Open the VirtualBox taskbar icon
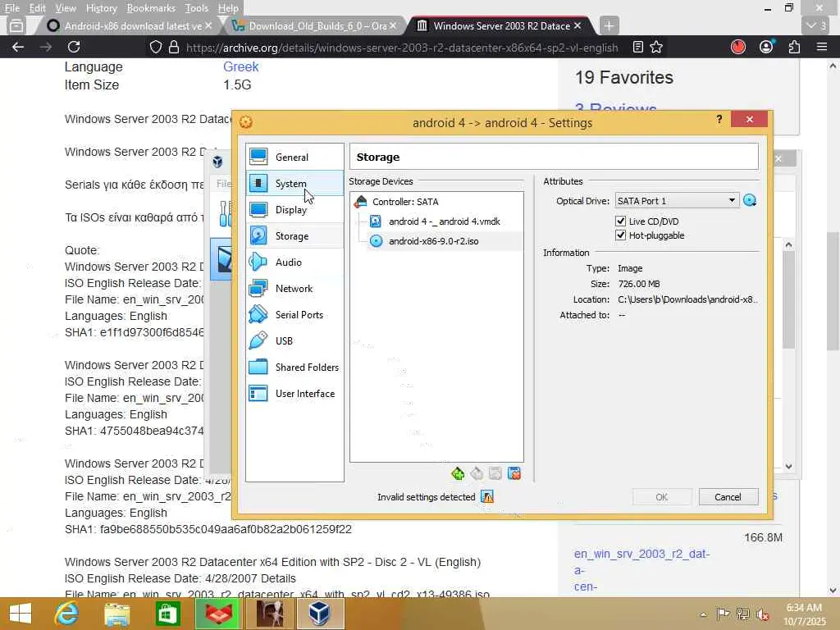The image size is (840, 630). (319, 614)
